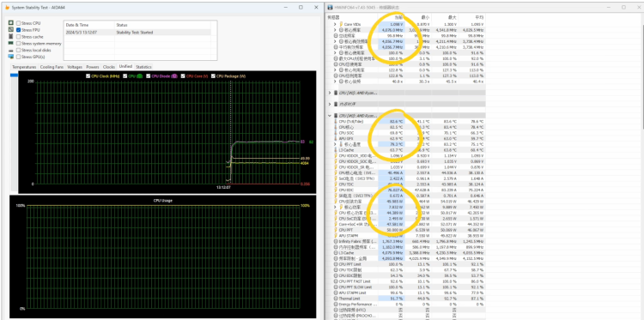The height and width of the screenshot is (320, 644).
Task: Click the cache icon beside Stress cache
Action: click(10, 37)
